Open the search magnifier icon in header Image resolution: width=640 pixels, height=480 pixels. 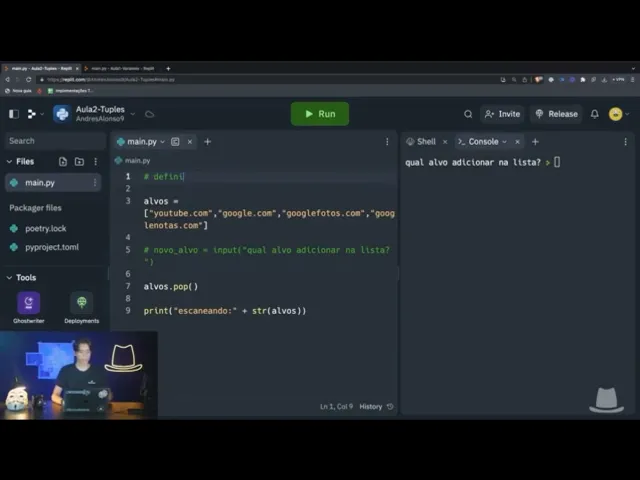coord(468,114)
